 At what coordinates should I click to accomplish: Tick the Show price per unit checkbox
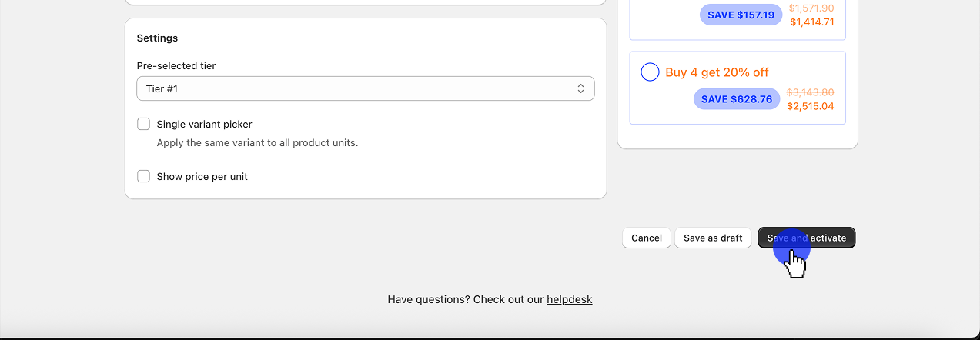pyautogui.click(x=143, y=176)
